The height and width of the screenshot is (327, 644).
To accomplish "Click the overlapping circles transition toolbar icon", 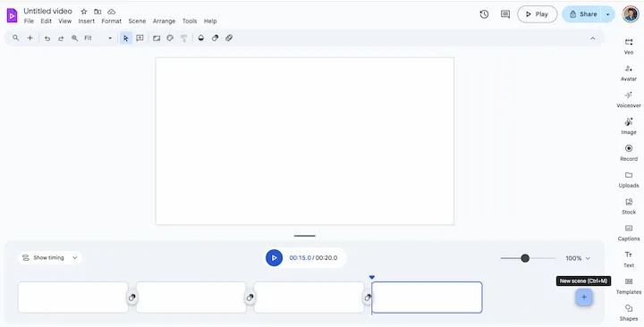I will pos(215,38).
